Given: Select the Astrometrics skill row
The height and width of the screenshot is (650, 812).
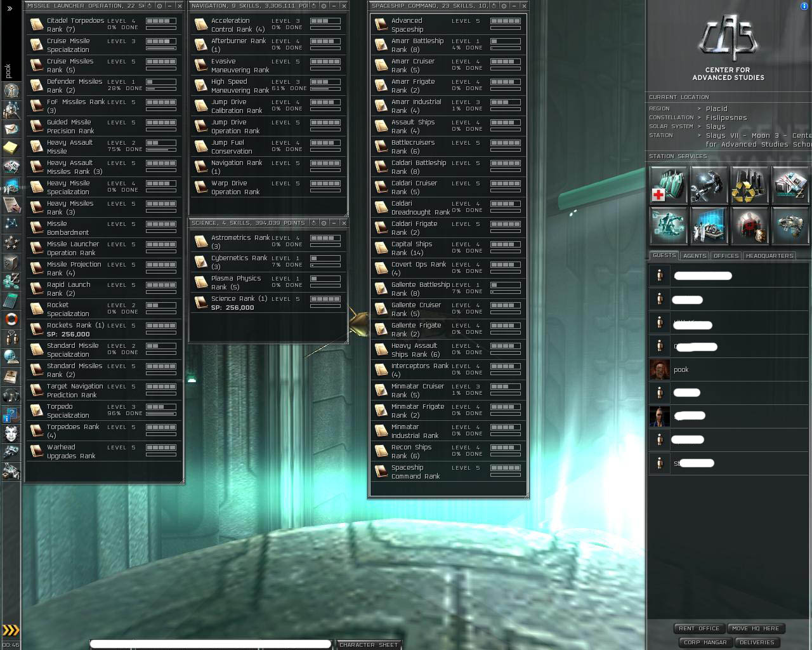Looking at the screenshot, I should pos(269,242).
